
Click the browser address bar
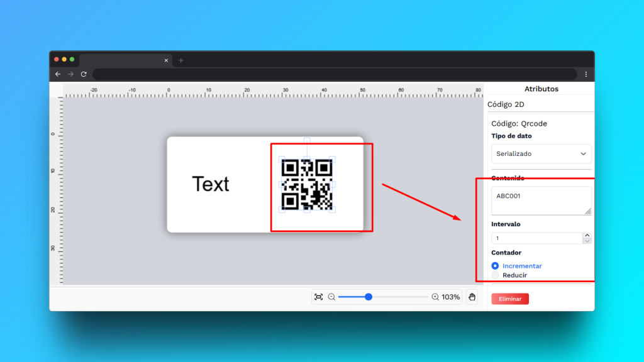tap(335, 74)
